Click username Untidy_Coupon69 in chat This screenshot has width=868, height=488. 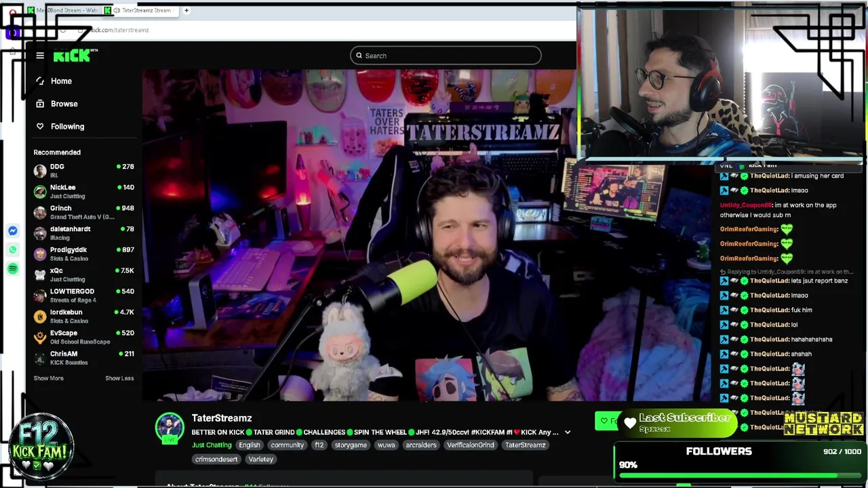click(745, 205)
